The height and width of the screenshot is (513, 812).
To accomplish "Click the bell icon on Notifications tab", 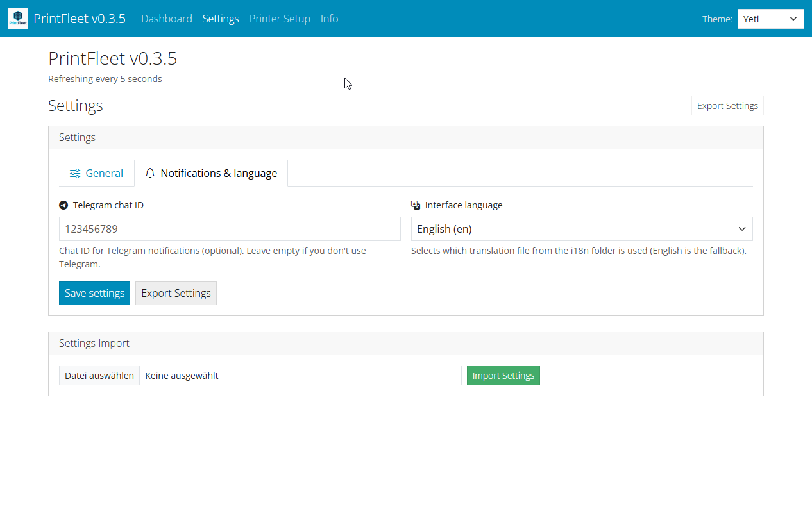I will (x=150, y=173).
